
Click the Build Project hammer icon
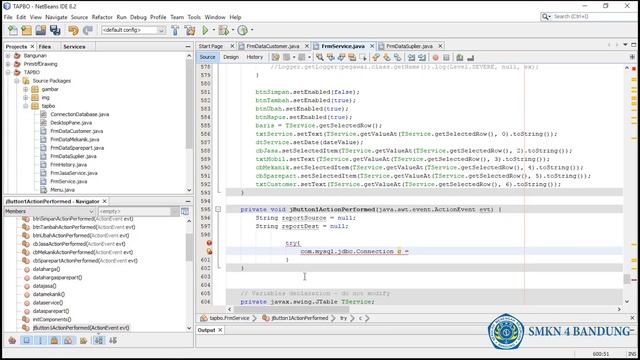pyautogui.click(x=175, y=30)
